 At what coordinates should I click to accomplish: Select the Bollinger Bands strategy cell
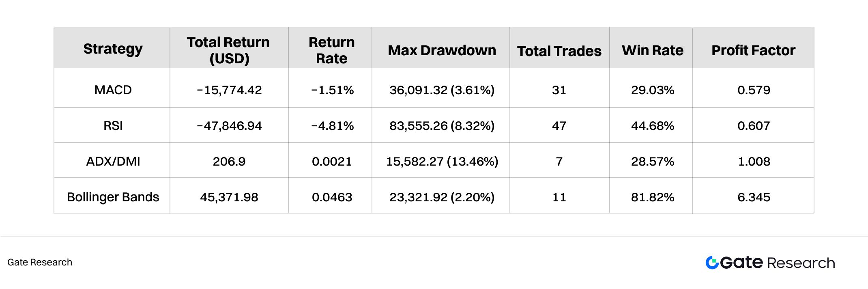113,197
